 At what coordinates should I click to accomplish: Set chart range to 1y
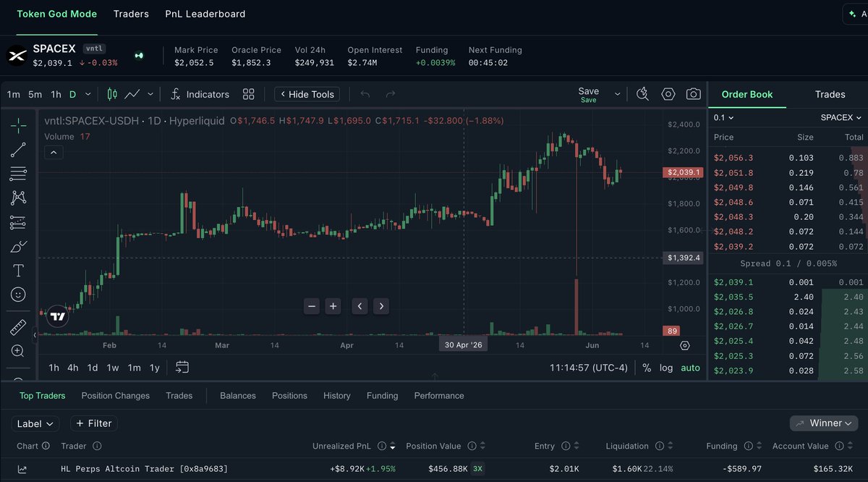tap(154, 368)
